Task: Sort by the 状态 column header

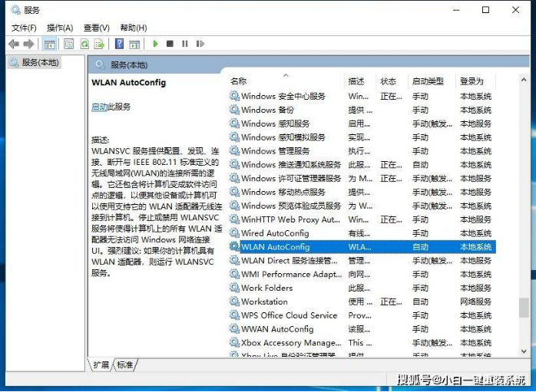Action: [392, 81]
